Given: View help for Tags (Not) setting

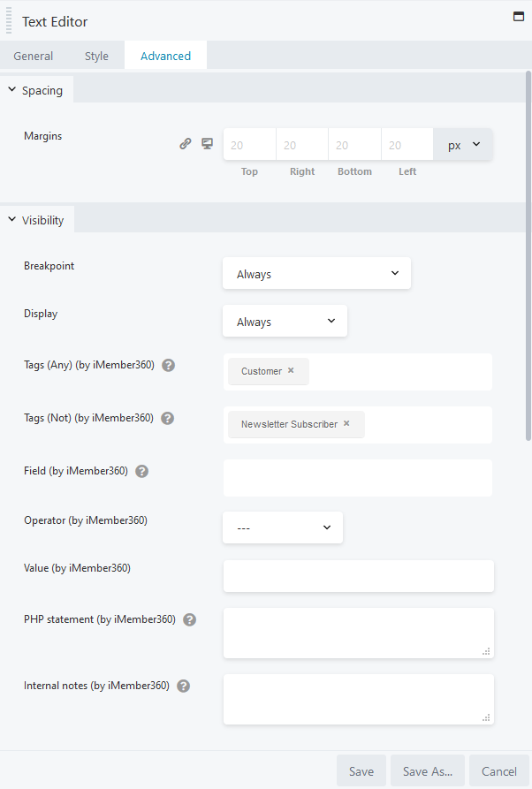Looking at the screenshot, I should 167,417.
